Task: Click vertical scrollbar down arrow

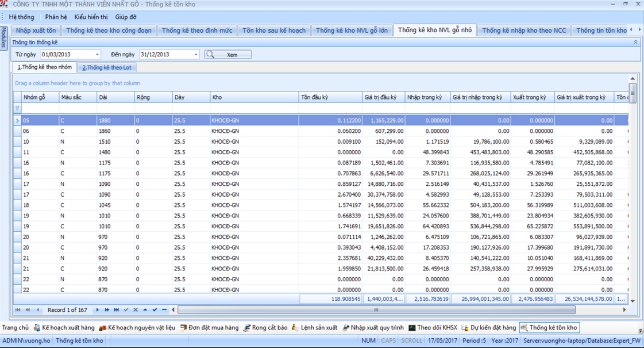Action: coord(633,301)
